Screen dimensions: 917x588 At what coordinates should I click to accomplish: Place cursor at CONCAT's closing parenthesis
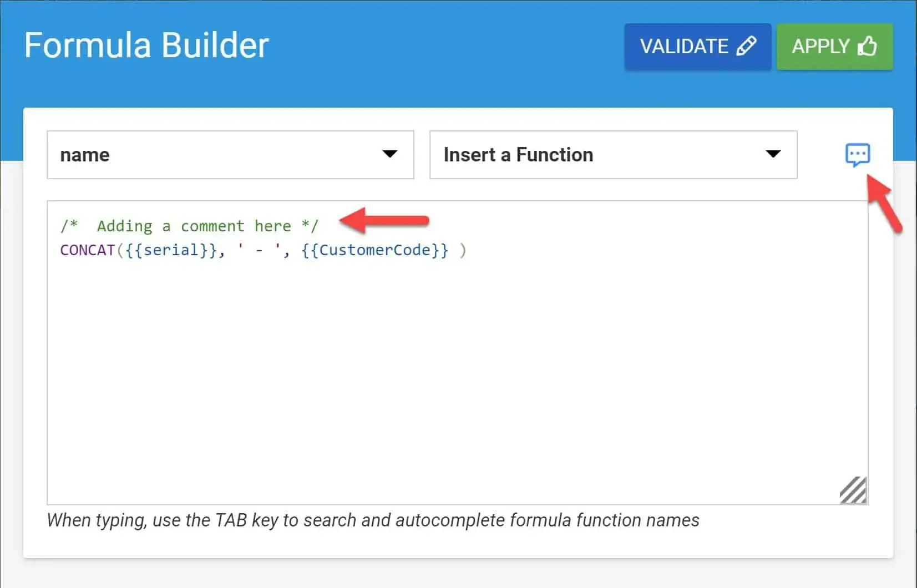[463, 250]
